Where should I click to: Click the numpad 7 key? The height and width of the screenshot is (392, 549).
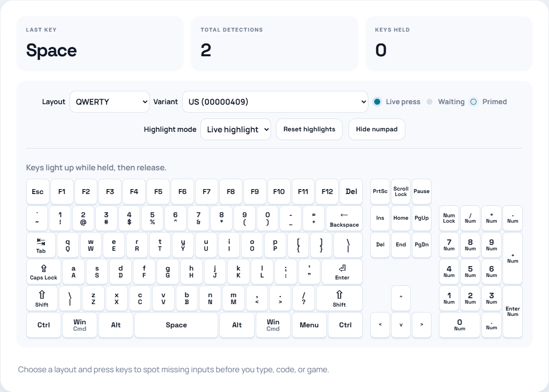(x=449, y=245)
